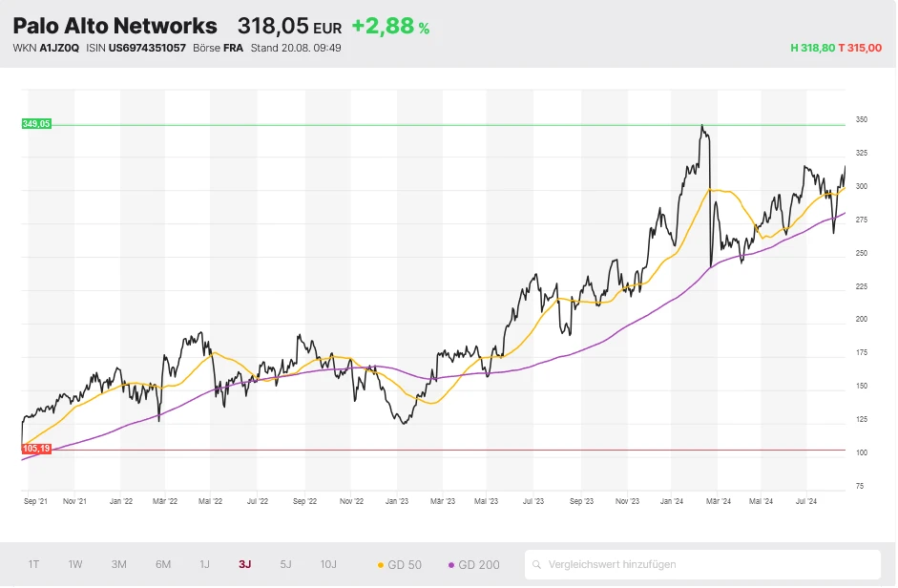898x588 pixels.
Task: Select the 3M timeframe
Action: (x=118, y=565)
